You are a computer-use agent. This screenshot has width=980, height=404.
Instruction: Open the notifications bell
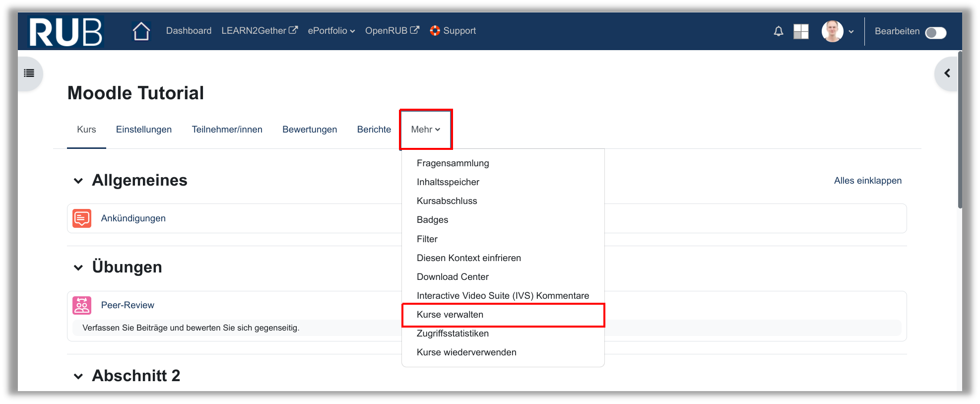(778, 32)
